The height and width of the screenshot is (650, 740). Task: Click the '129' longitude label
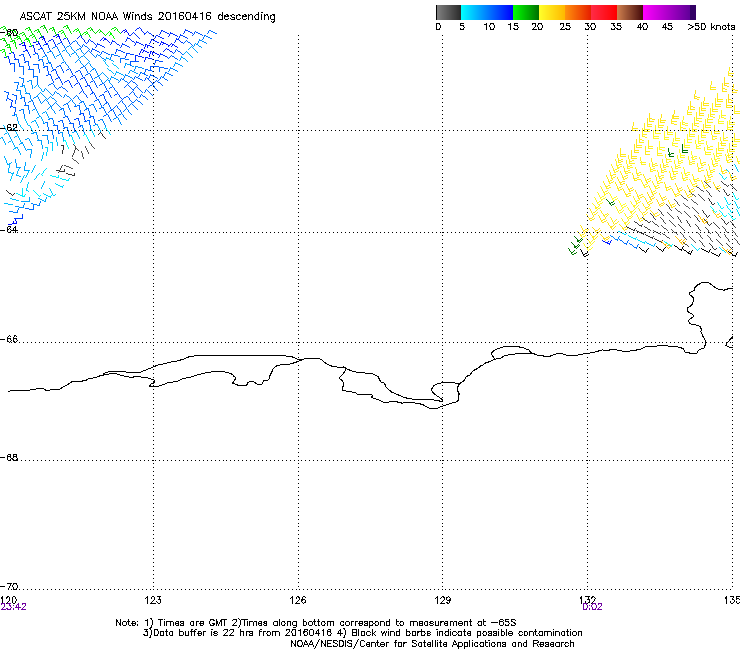pyautogui.click(x=443, y=600)
